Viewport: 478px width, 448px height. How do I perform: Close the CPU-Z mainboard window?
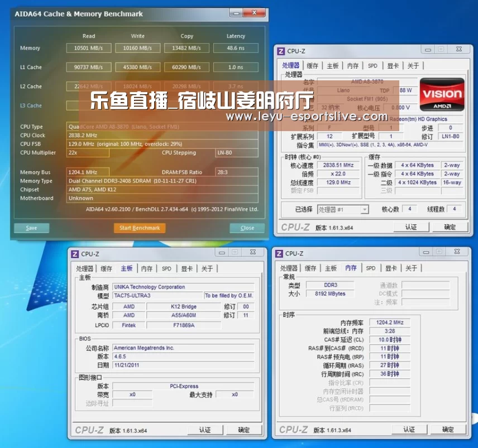(253, 252)
